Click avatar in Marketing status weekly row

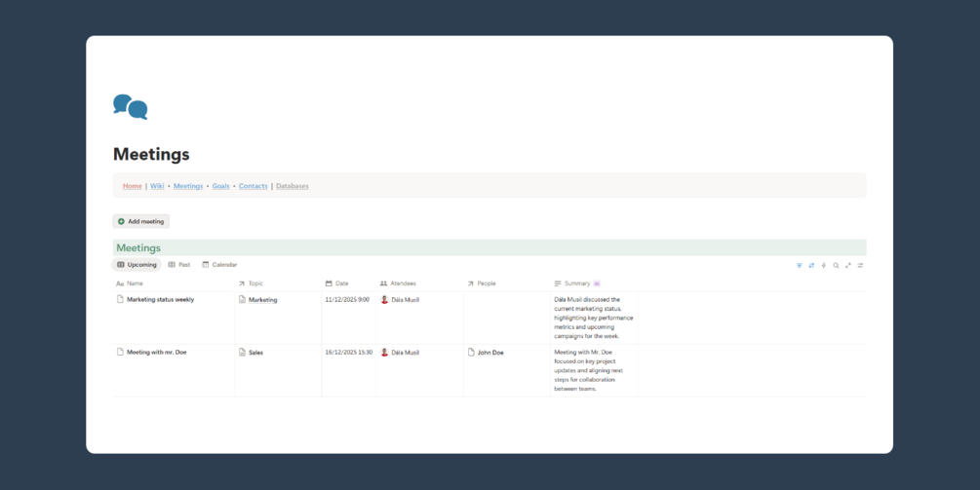[384, 300]
